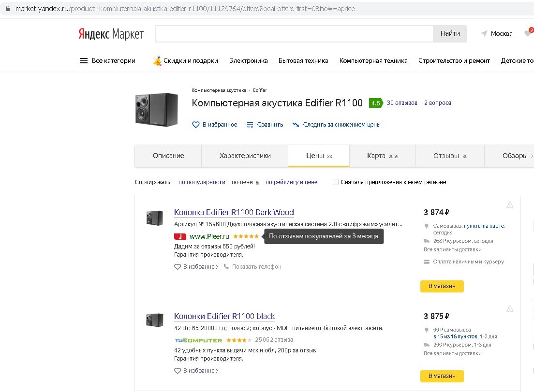Open the Описание tab

pos(168,156)
